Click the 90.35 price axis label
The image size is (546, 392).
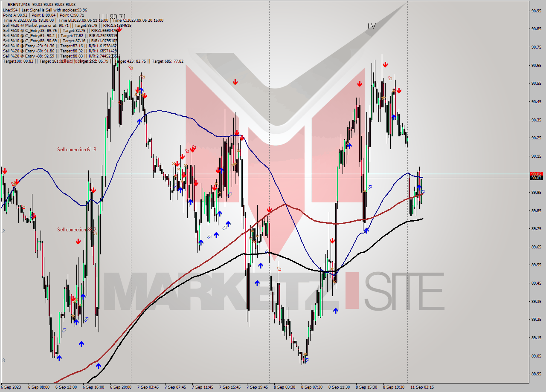(536, 120)
